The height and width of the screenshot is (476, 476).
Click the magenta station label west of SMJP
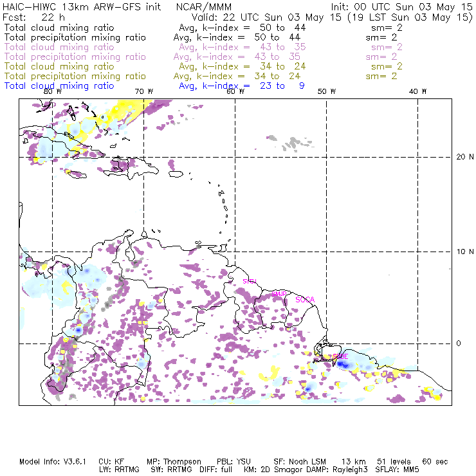[x=250, y=281]
